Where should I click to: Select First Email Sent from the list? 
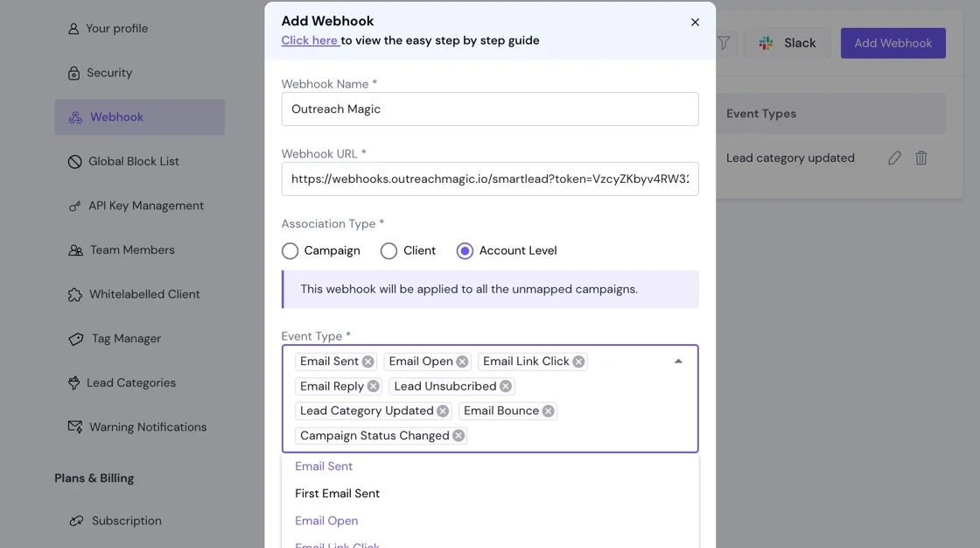tap(336, 493)
